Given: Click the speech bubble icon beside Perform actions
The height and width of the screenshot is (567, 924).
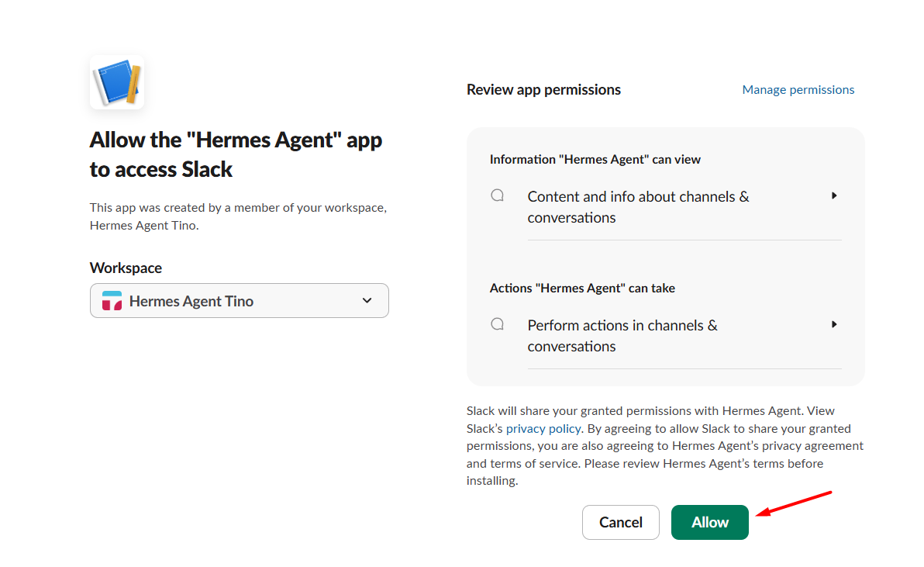Looking at the screenshot, I should [x=498, y=324].
